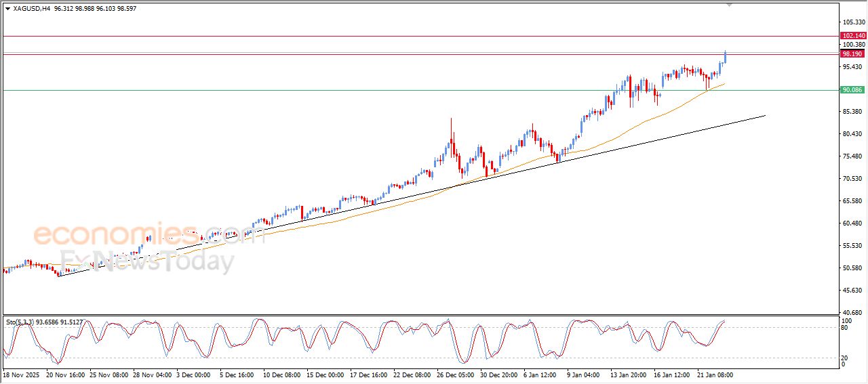The width and height of the screenshot is (868, 384).
Task: Click the stochastic 80 level axis label
Action: tap(844, 328)
